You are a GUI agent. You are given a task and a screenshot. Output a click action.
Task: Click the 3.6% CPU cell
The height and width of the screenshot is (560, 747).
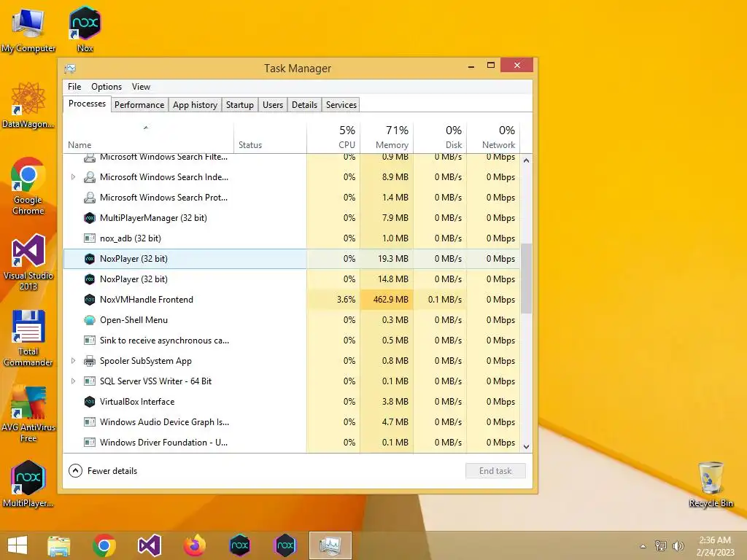[x=333, y=300]
